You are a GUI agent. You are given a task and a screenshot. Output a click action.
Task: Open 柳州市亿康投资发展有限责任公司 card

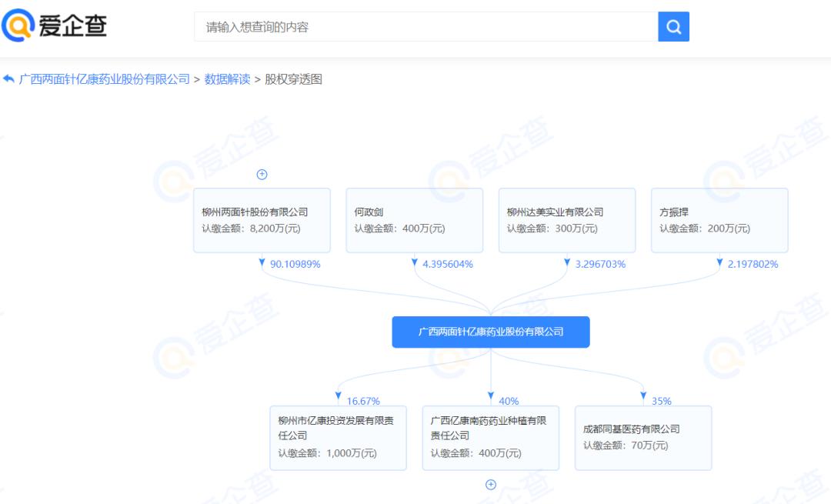338,438
